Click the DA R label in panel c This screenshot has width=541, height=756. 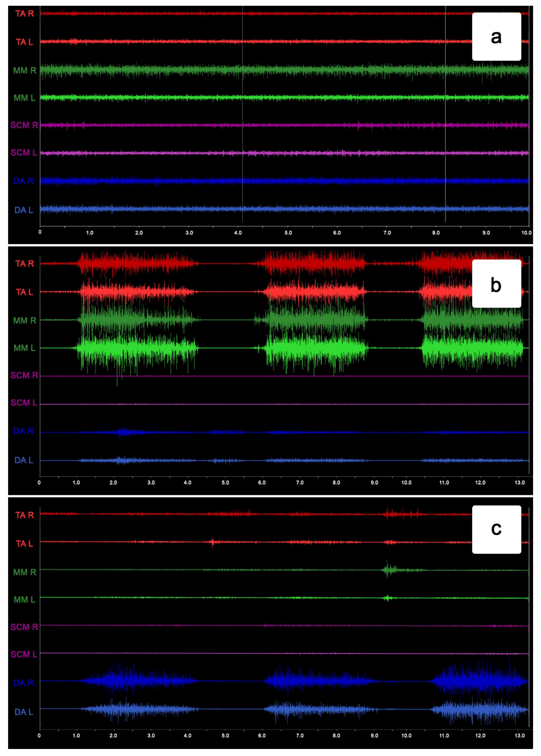tap(23, 683)
